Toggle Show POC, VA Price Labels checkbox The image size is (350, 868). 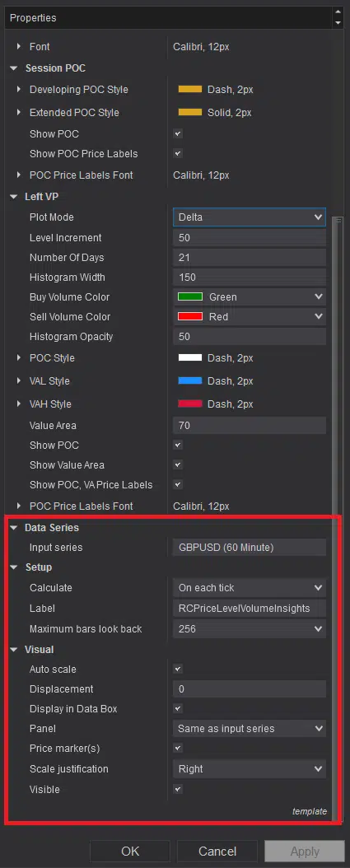tap(178, 484)
